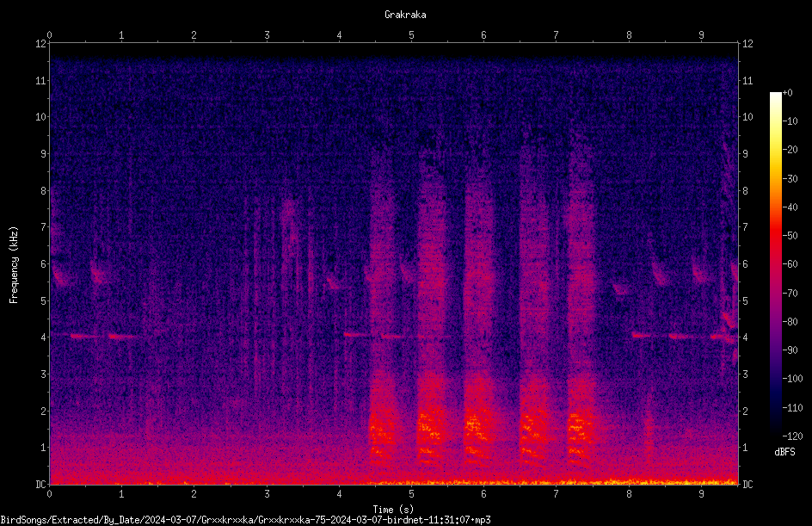Click the -100 value on the dBFS colorbar
Screen dimensions: 812x526
(791, 379)
